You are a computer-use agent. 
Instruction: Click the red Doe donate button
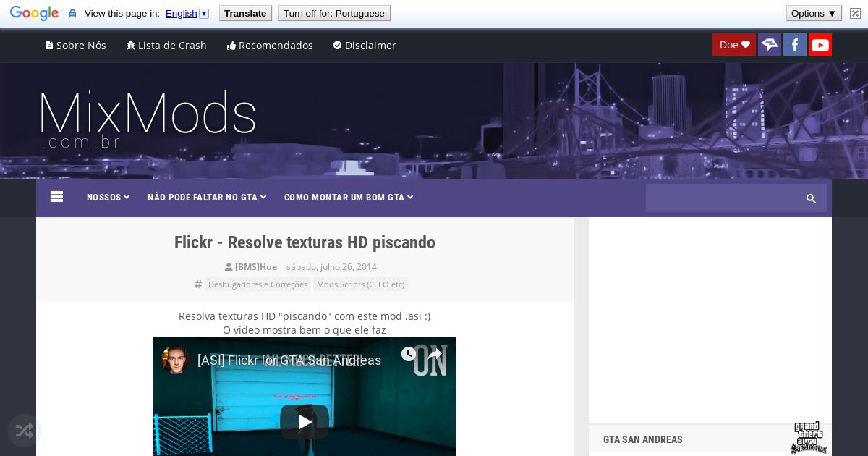(x=734, y=45)
